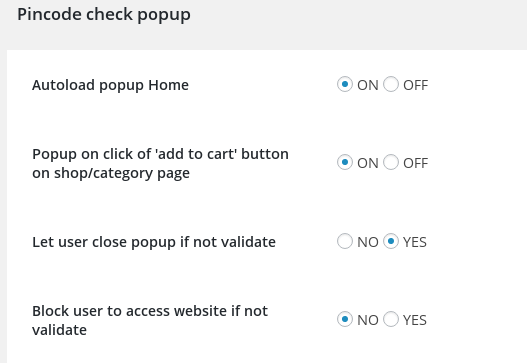Click 'YES' text in Block user row
This screenshot has width=527, height=363.
point(415,320)
